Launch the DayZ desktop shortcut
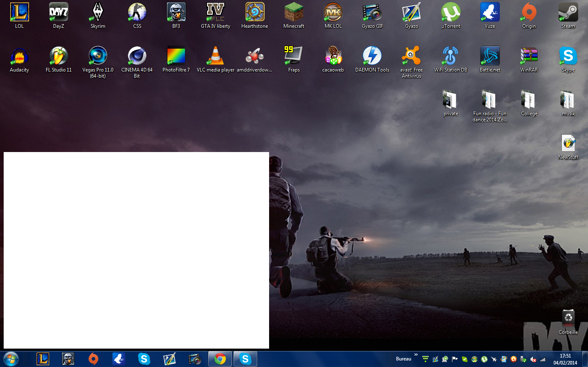The width and height of the screenshot is (588, 367). click(x=59, y=16)
